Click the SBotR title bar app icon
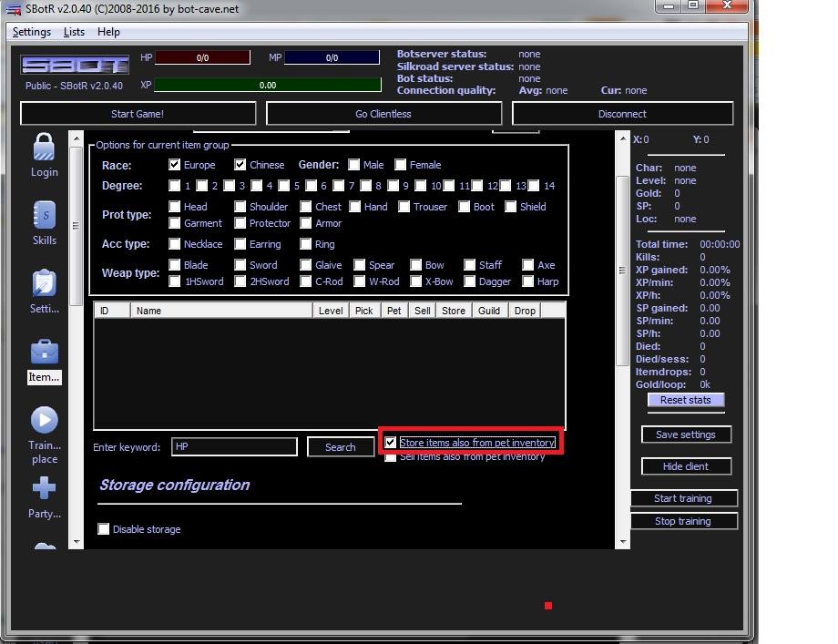 pos(14,9)
